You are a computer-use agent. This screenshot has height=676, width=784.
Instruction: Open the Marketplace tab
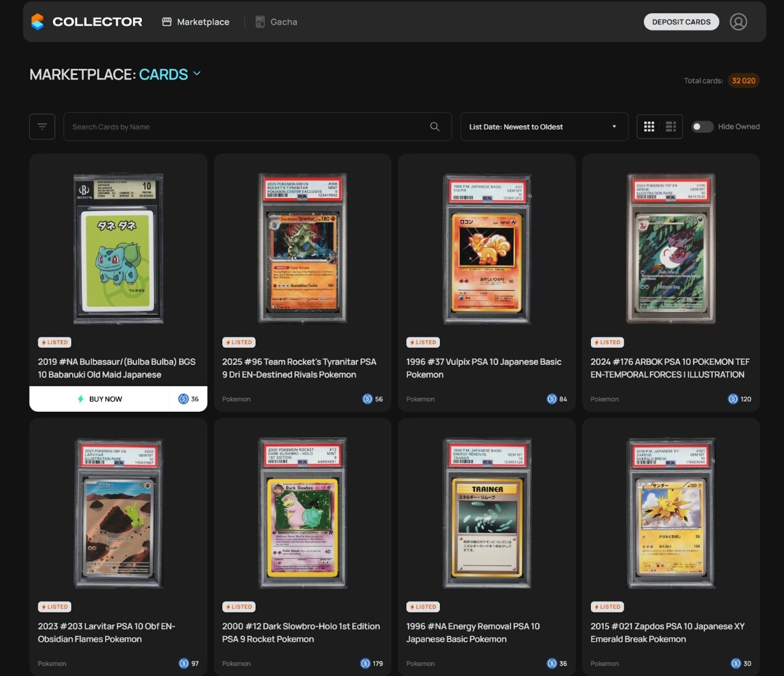(x=196, y=22)
